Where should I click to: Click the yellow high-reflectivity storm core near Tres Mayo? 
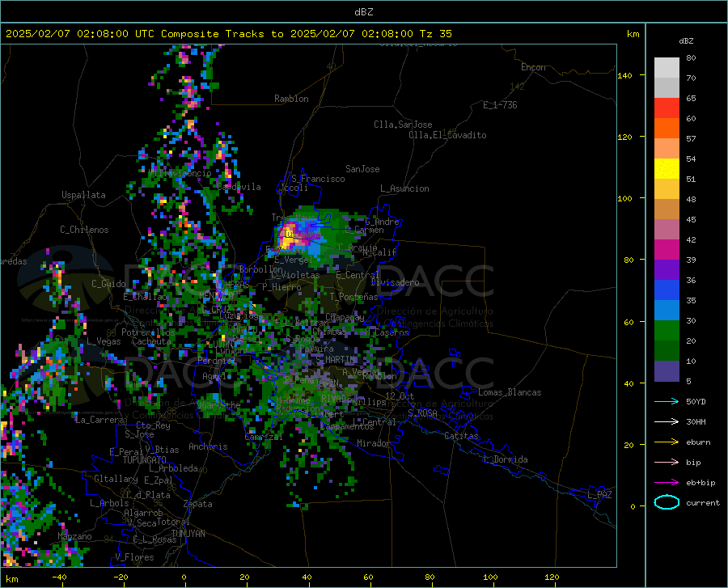tap(286, 238)
